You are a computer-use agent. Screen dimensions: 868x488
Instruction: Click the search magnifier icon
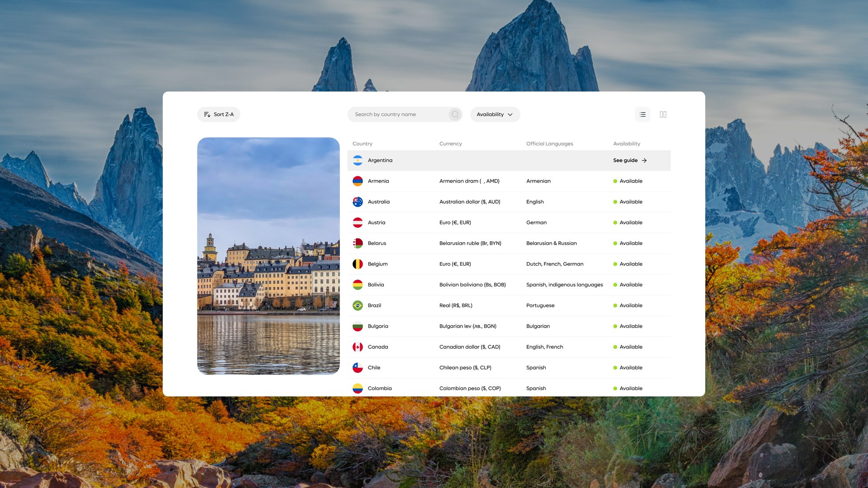[455, 114]
